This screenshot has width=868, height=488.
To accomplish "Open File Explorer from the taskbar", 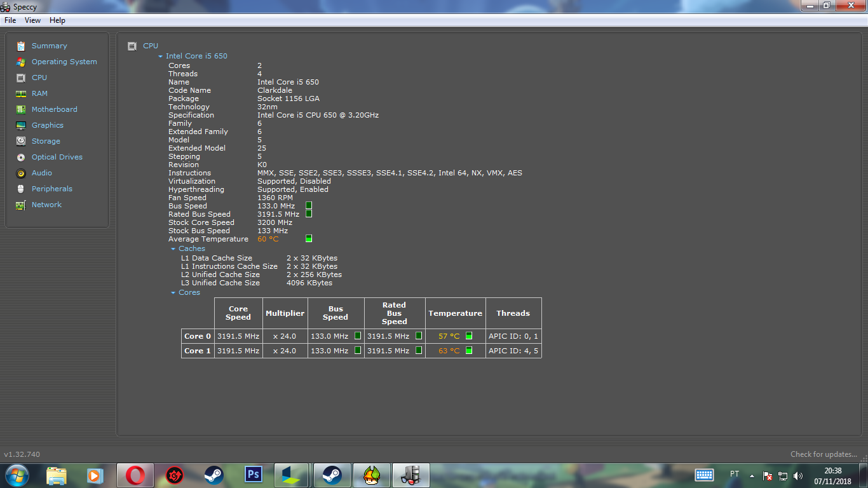I will pyautogui.click(x=57, y=475).
